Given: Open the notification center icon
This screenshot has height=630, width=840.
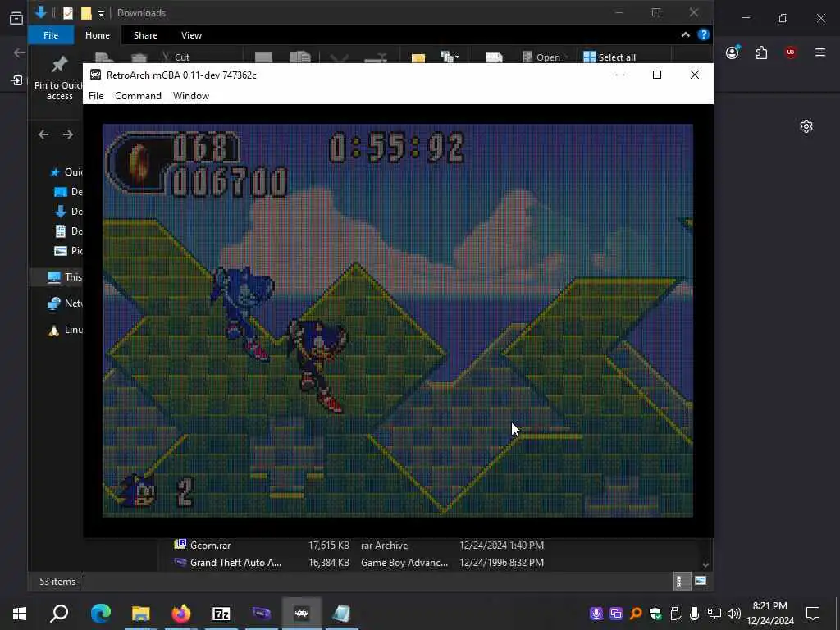Looking at the screenshot, I should 813,613.
